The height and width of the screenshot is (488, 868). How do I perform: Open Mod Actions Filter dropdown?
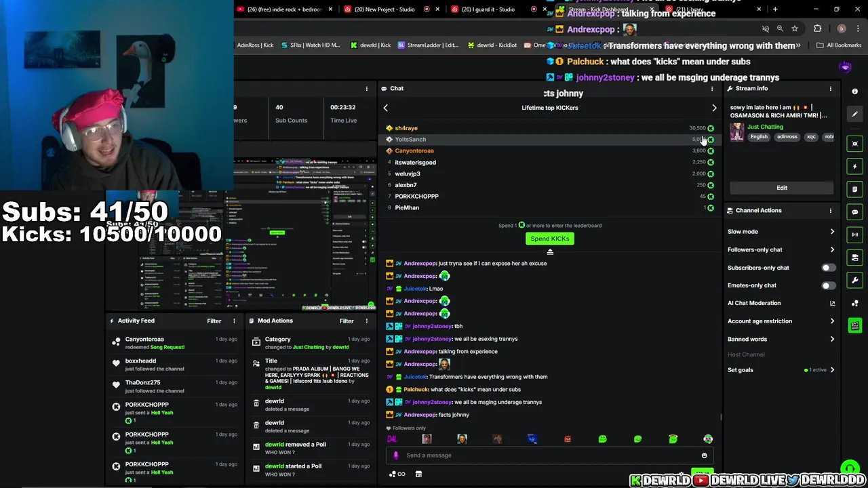pos(347,321)
